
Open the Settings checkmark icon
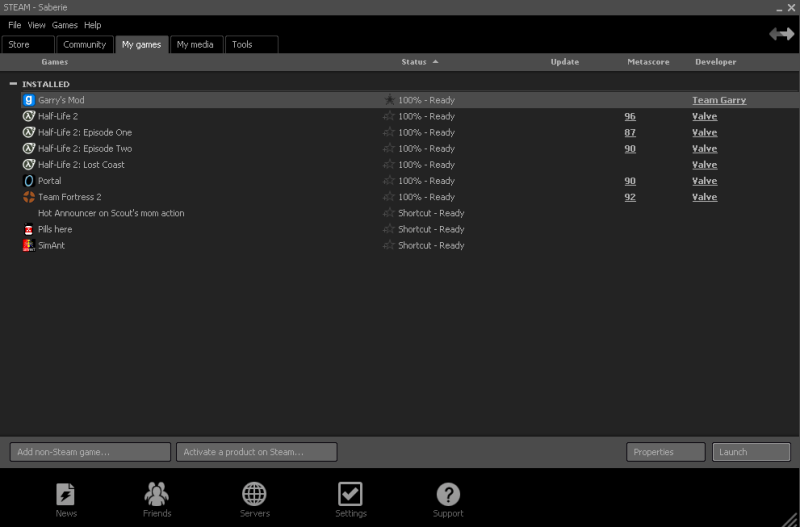[x=350, y=494]
